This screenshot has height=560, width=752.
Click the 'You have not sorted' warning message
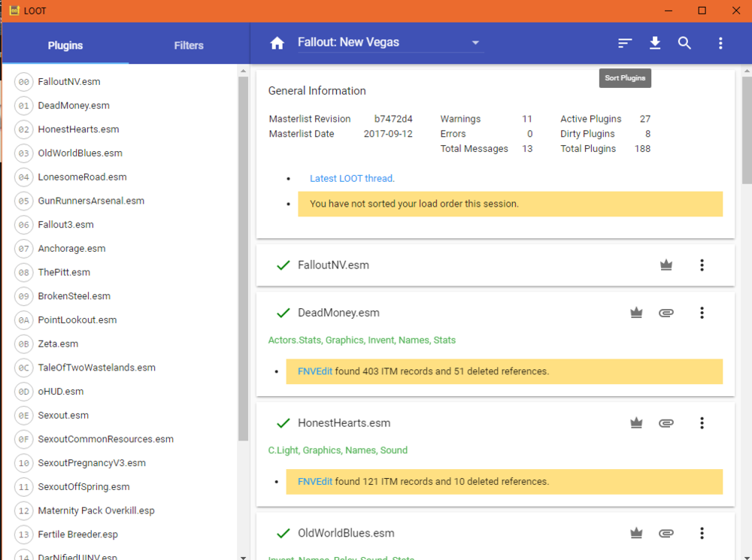pos(511,204)
